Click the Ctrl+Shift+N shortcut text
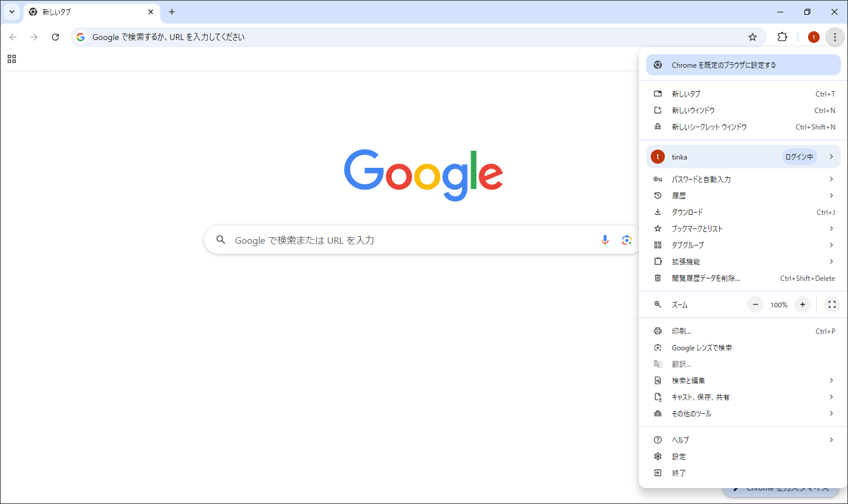Image resolution: width=848 pixels, height=504 pixels. click(815, 127)
